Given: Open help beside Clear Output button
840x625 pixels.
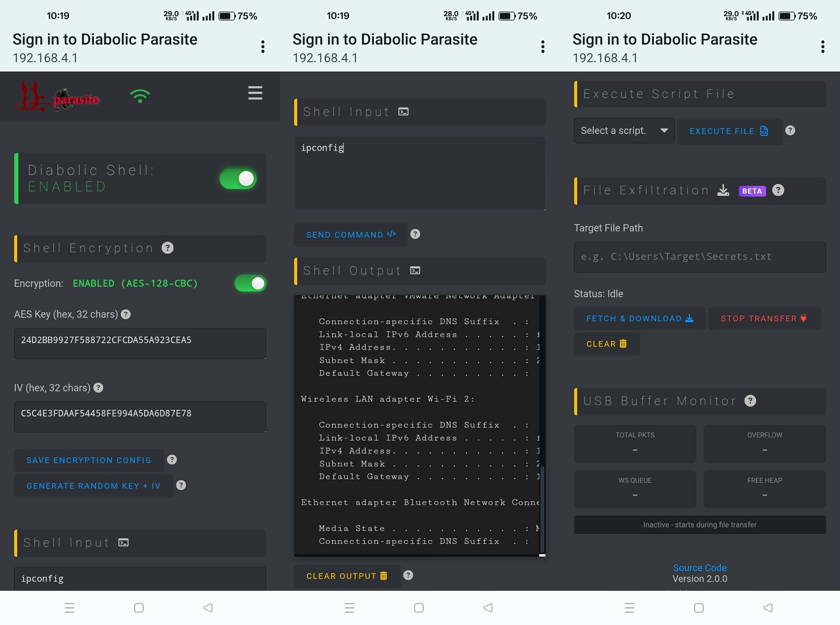Looking at the screenshot, I should coord(408,575).
